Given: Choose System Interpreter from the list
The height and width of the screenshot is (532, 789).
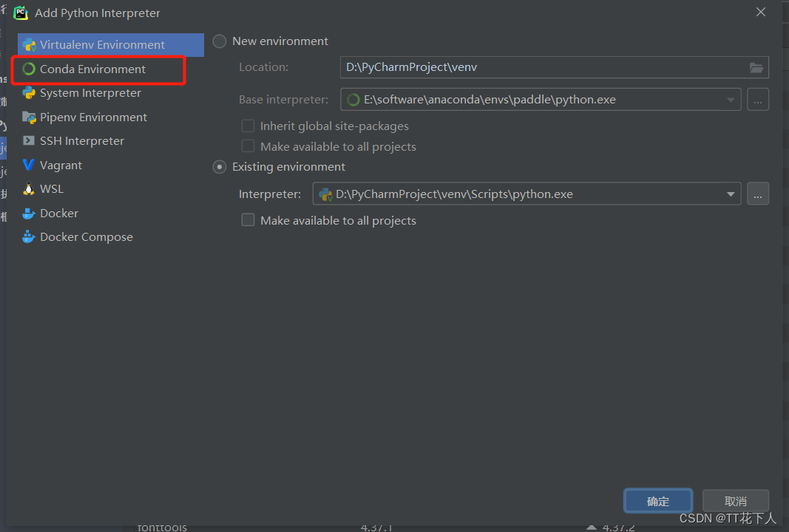Looking at the screenshot, I should point(111,93).
